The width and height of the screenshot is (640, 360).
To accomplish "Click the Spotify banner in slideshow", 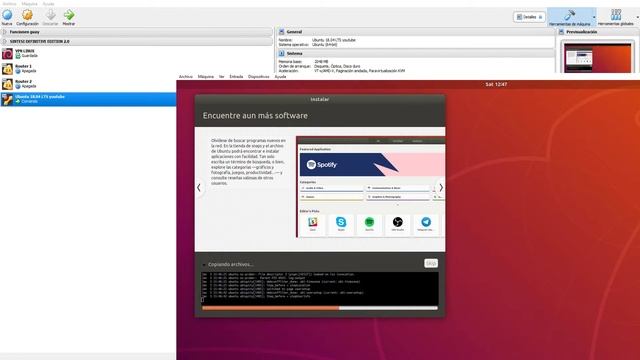I will (x=372, y=164).
